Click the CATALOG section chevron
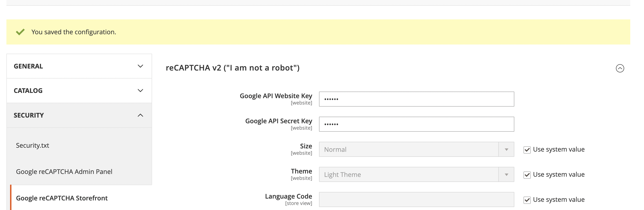Image resolution: width=644 pixels, height=210 pixels. (x=140, y=91)
